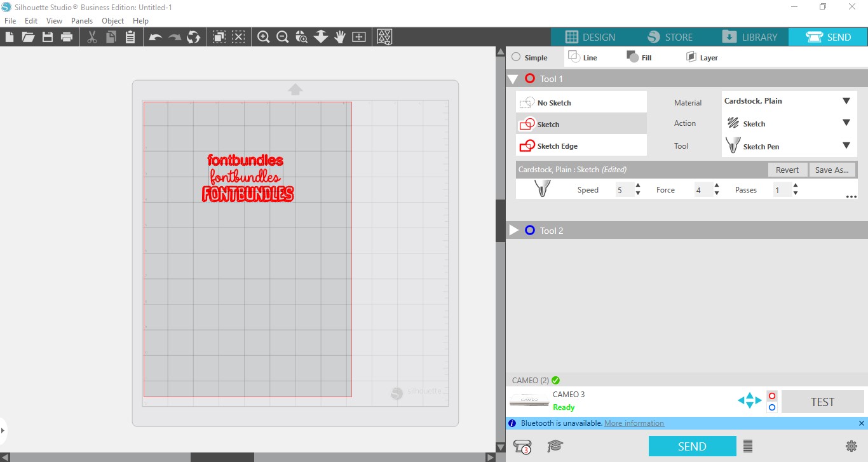Click the Bluetooth info icon
This screenshot has height=462, width=868.
[x=512, y=423]
